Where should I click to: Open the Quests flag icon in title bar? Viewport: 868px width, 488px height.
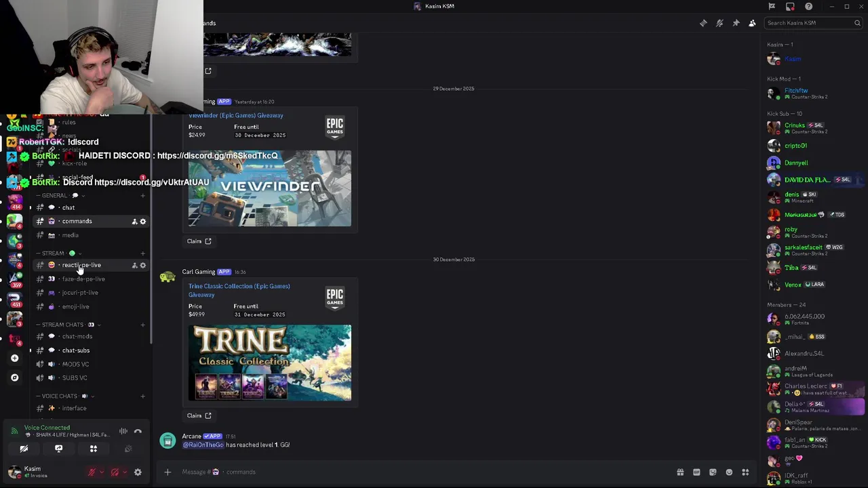coord(772,6)
